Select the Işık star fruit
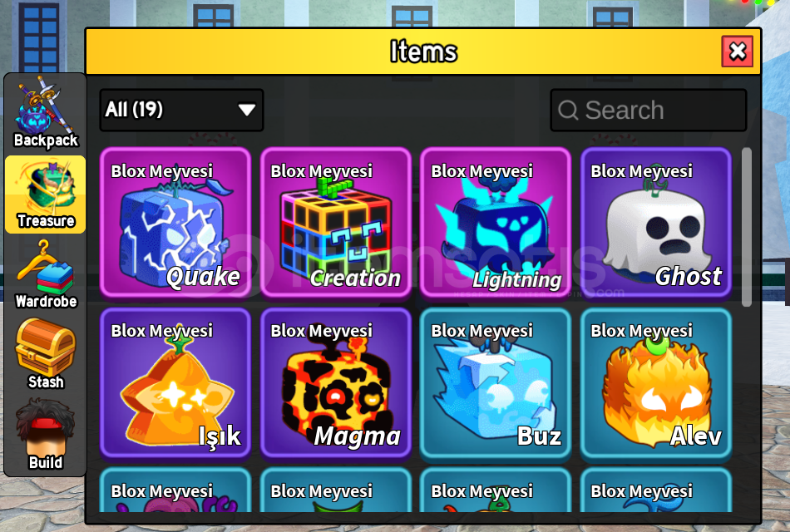 (175, 382)
